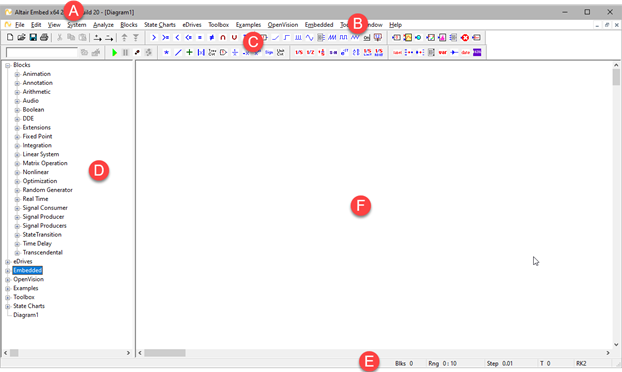Click the 'Step 0.01' status bar entry
Image resolution: width=622 pixels, height=372 pixels.
[499, 363]
